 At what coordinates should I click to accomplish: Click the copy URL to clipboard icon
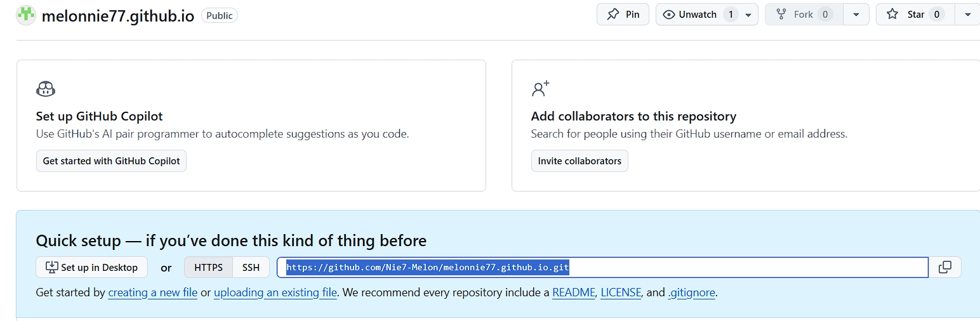point(945,267)
